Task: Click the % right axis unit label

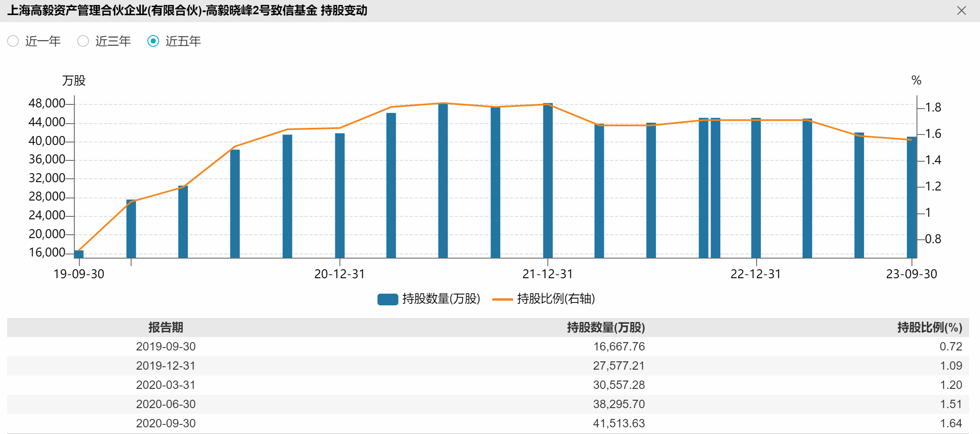Action: 917,80
